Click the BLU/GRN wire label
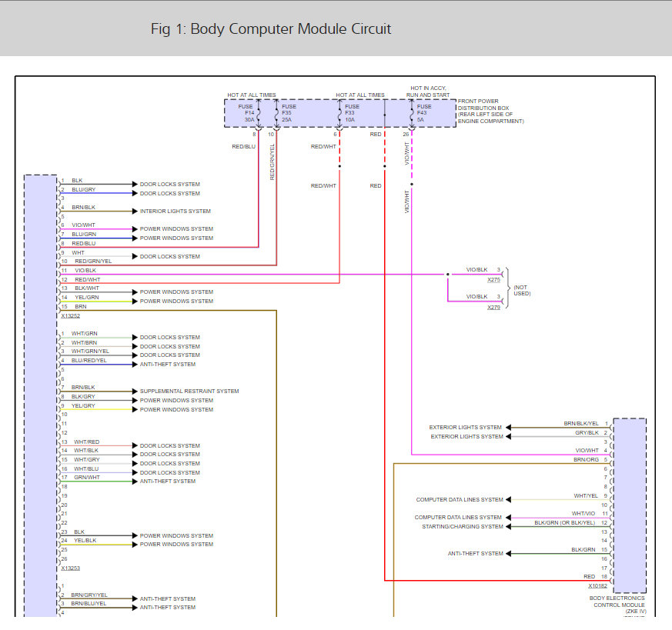This screenshot has width=672, height=630. click(84, 235)
